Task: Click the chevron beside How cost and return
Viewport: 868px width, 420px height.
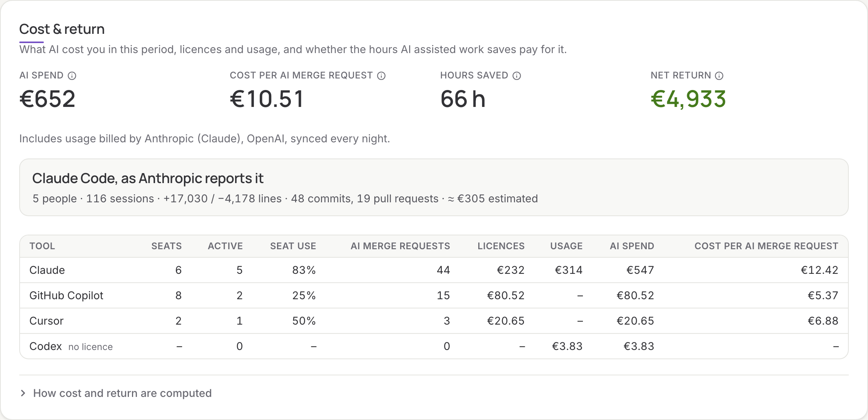Action: tap(23, 393)
